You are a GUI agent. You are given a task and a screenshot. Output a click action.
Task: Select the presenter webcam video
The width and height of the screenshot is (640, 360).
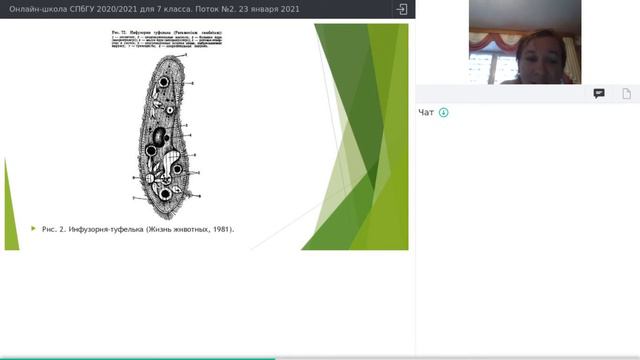(x=525, y=42)
